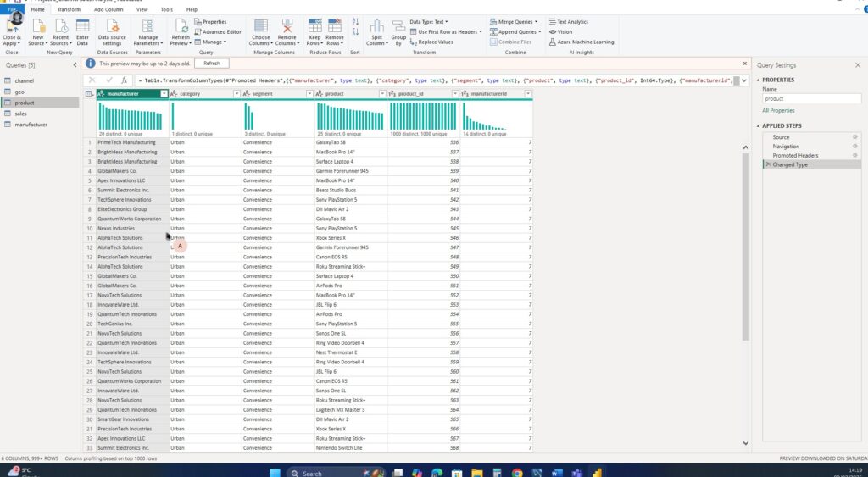Dismiss the preview age notification

tap(744, 64)
